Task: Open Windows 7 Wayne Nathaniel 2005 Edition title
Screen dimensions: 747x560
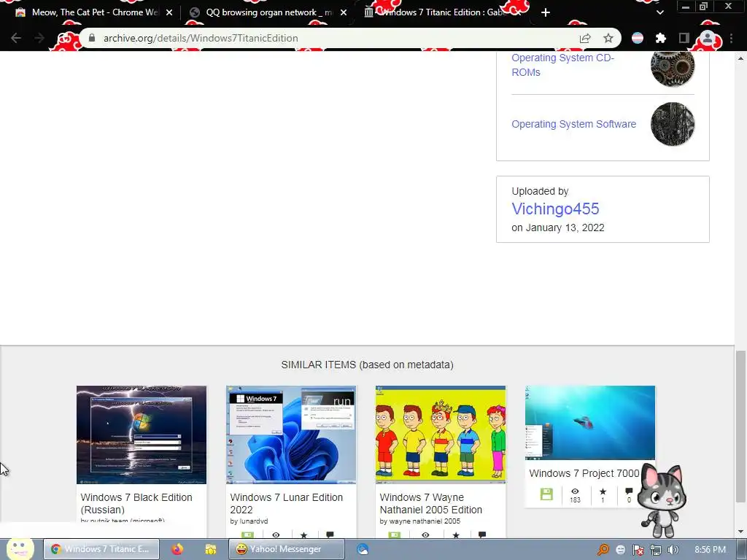Action: pyautogui.click(x=430, y=503)
